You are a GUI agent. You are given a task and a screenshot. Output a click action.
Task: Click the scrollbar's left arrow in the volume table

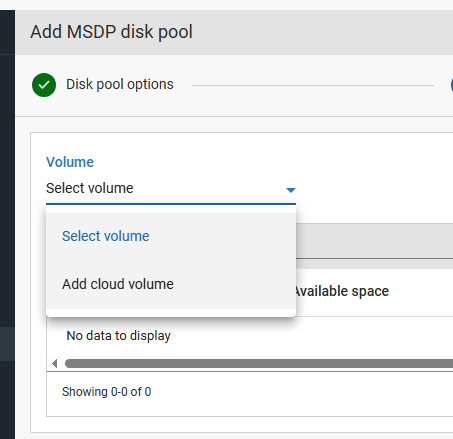coord(55,363)
